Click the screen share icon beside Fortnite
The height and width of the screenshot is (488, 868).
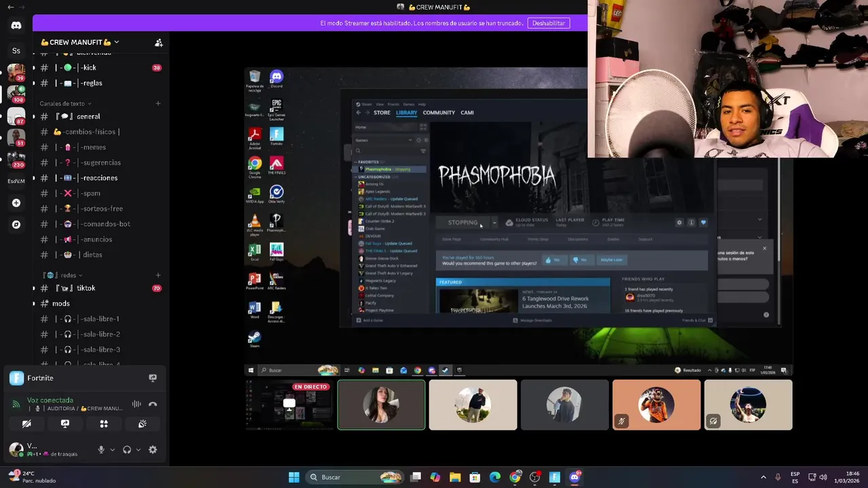[x=153, y=378]
